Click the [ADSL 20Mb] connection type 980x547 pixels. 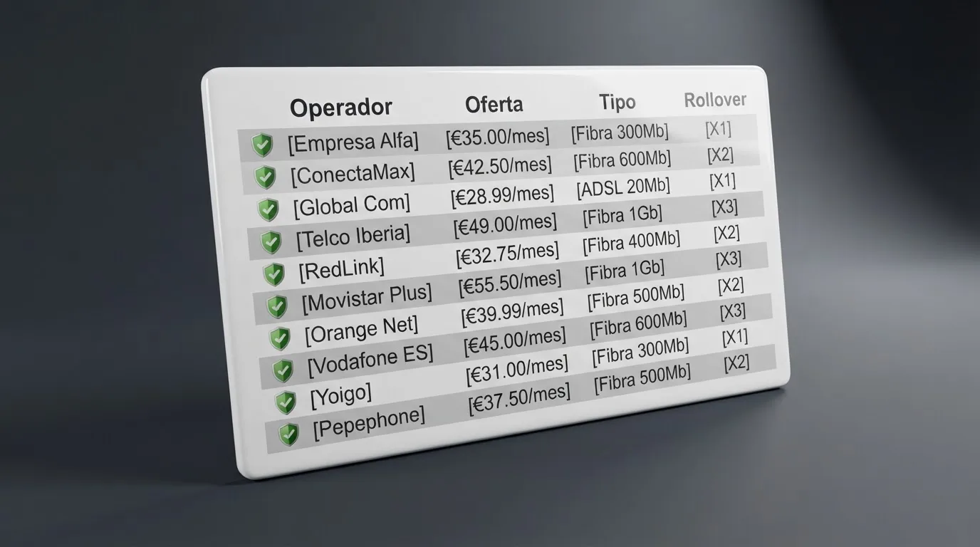pyautogui.click(x=623, y=188)
